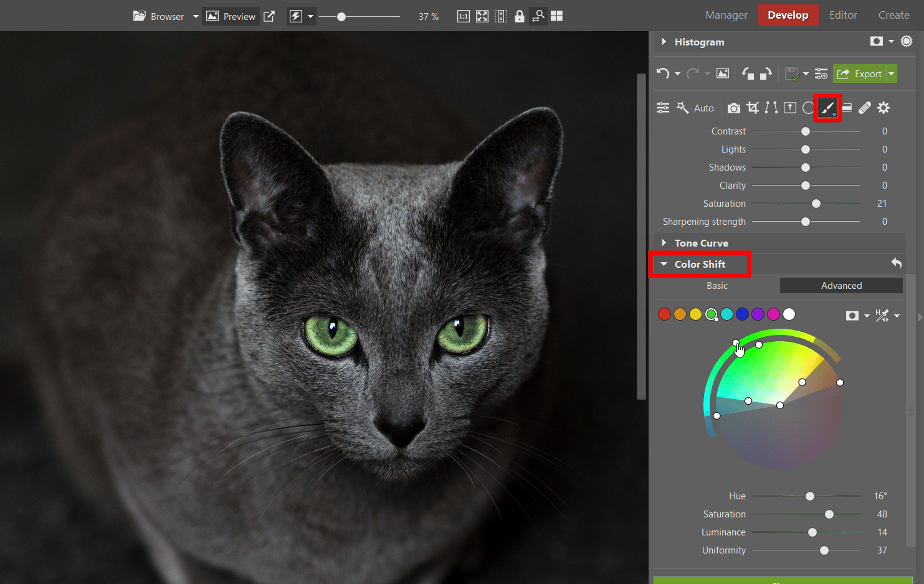
Task: Select the hue eyedropper tool
Action: coord(882,316)
